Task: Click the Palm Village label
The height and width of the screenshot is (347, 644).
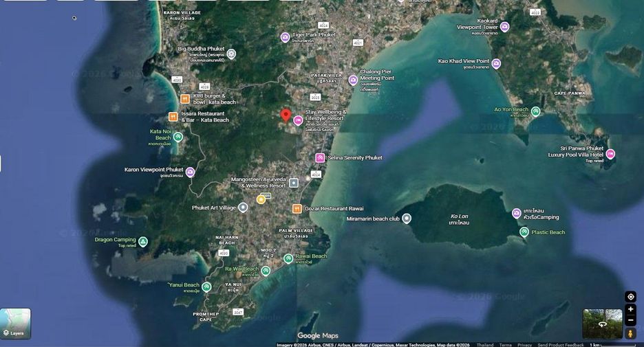Action: [296, 233]
